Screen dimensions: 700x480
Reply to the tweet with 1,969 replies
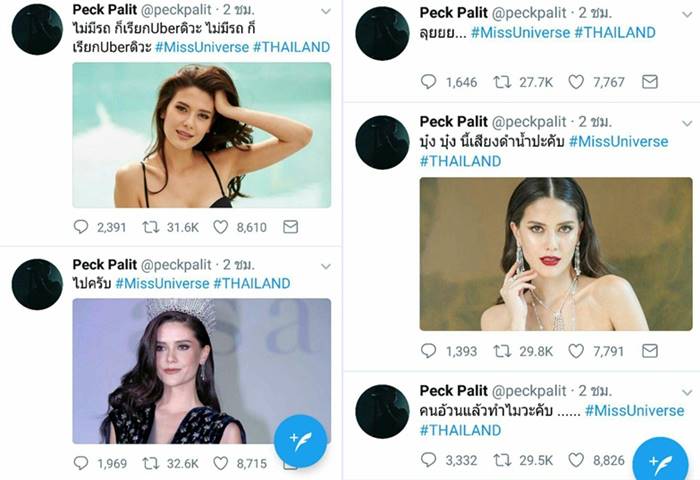coord(82,463)
